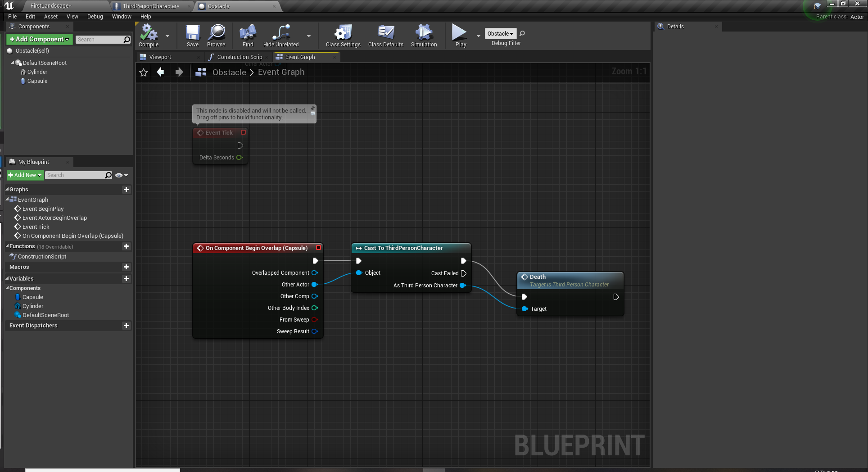
Task: Click the Other Actor output pin
Action: coord(315,285)
